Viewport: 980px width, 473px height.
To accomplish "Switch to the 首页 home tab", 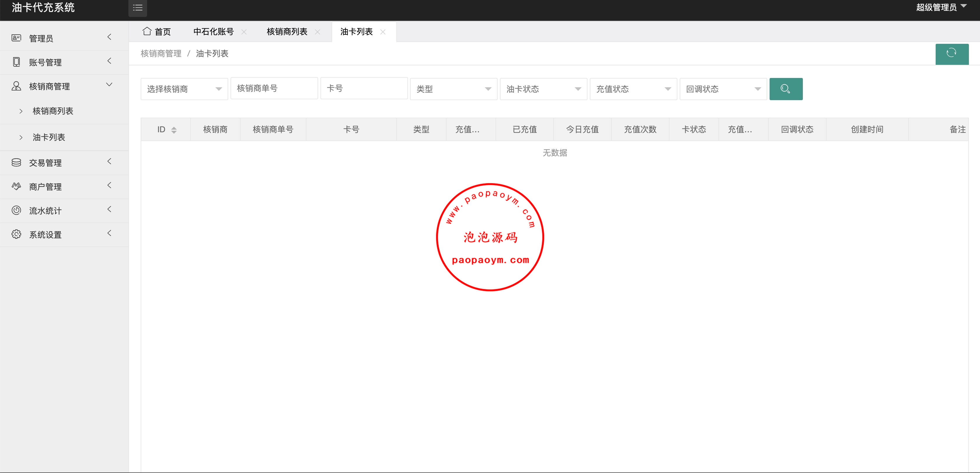I will point(157,32).
